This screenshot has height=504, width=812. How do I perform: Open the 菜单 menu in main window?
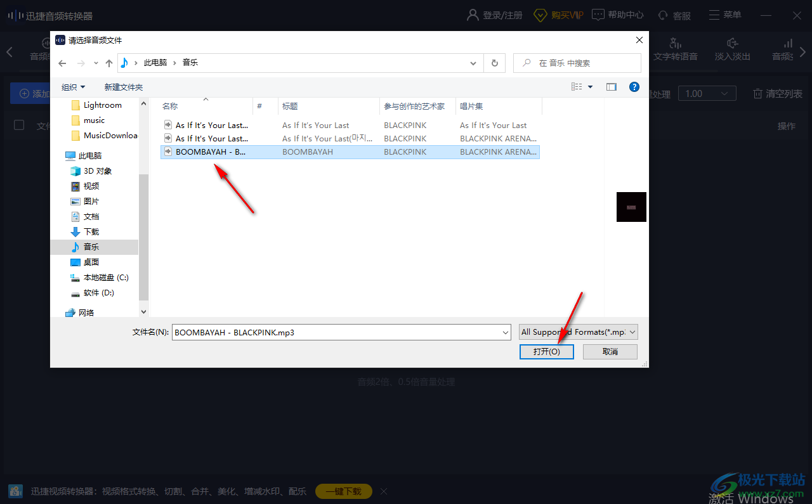[x=724, y=15]
